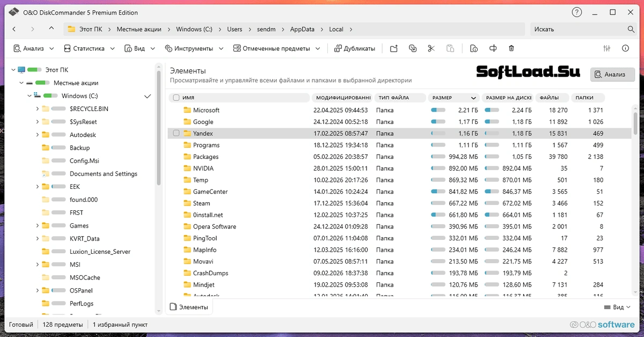Sort by the Модифицированный column header

click(x=341, y=98)
